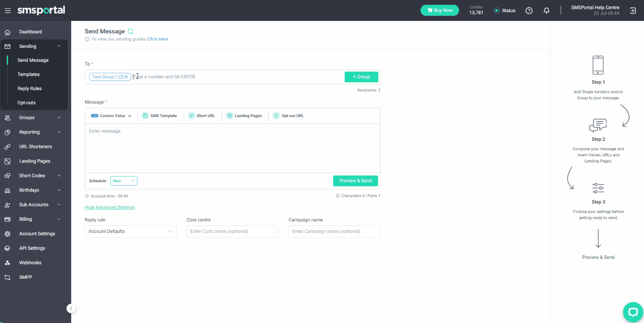Click the + Group button
This screenshot has height=323, width=644.
[361, 77]
